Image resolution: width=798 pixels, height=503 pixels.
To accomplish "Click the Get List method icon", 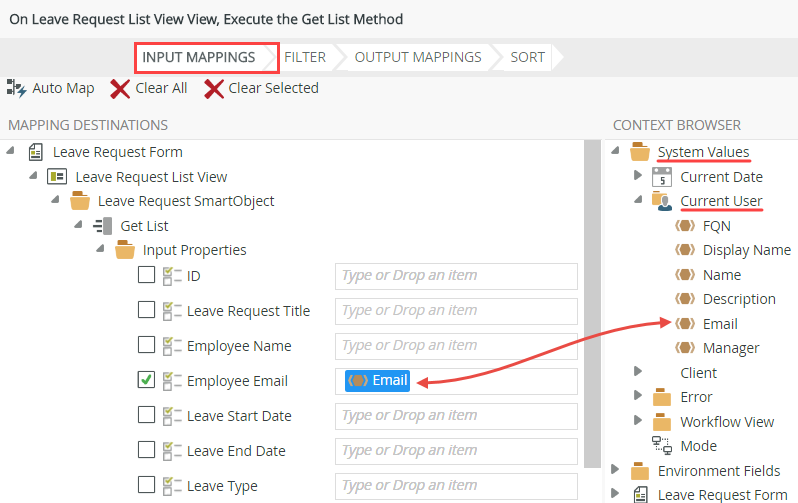I will 103,226.
